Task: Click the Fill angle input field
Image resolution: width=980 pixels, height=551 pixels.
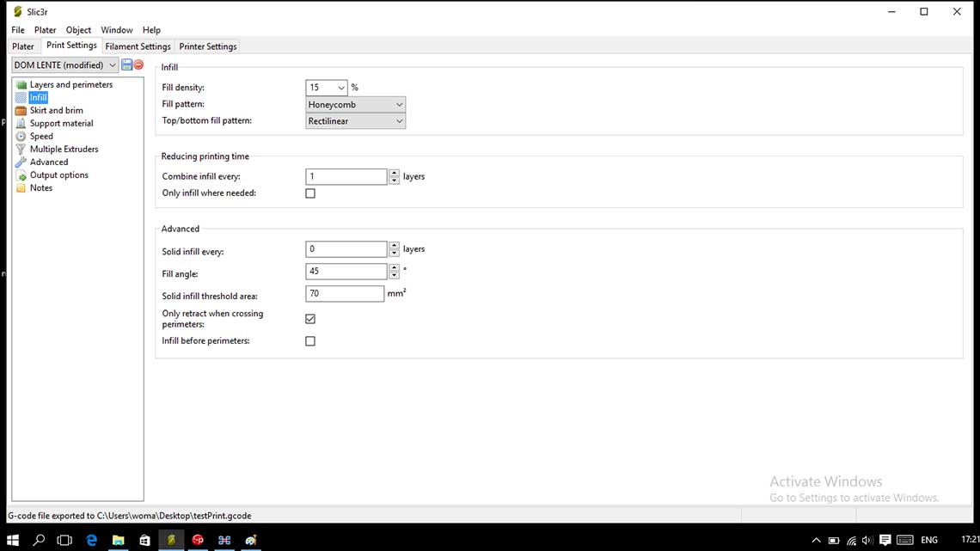Action: point(346,271)
